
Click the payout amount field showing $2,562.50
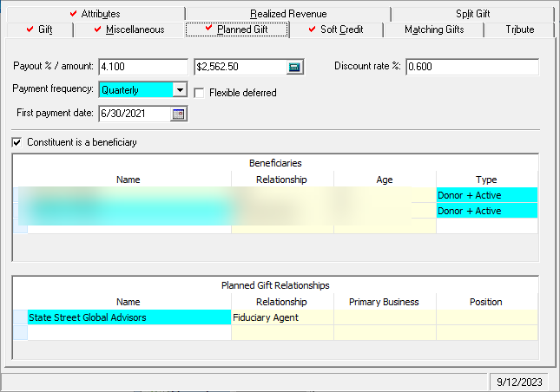240,68
